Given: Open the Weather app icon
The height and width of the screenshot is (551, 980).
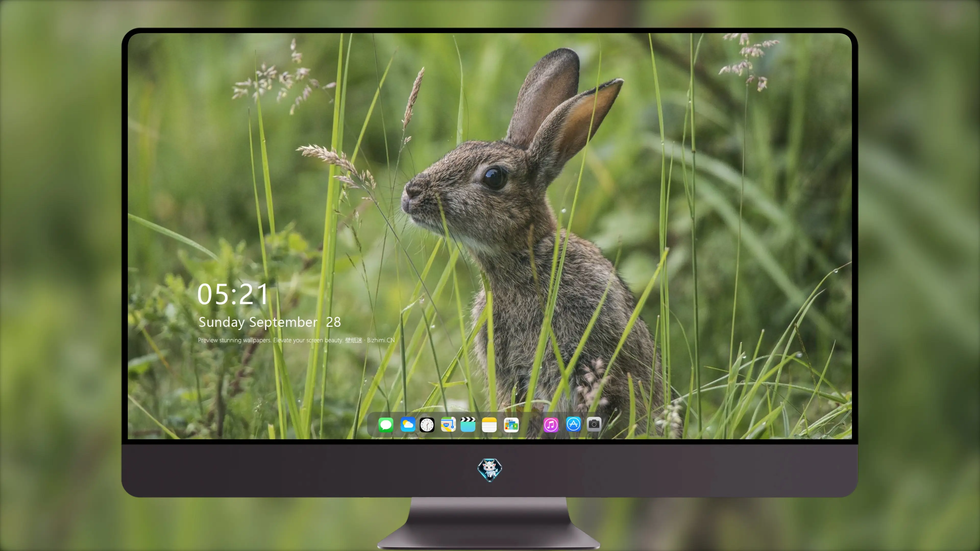Looking at the screenshot, I should point(408,424).
